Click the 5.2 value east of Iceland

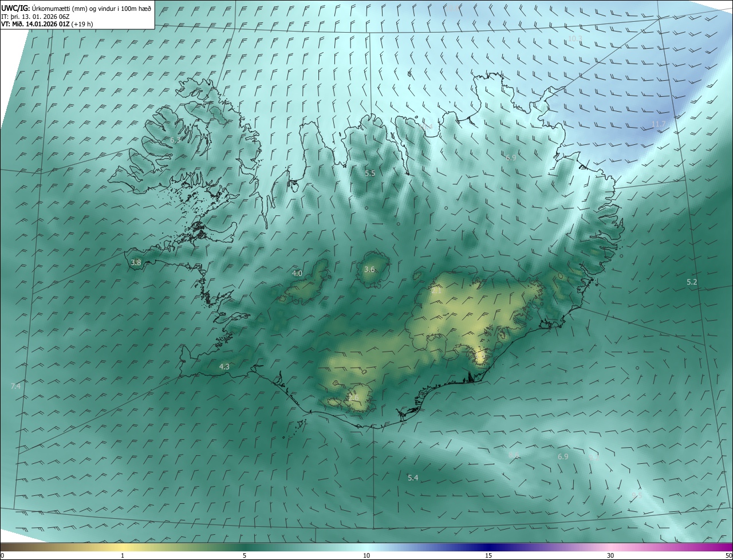(692, 282)
